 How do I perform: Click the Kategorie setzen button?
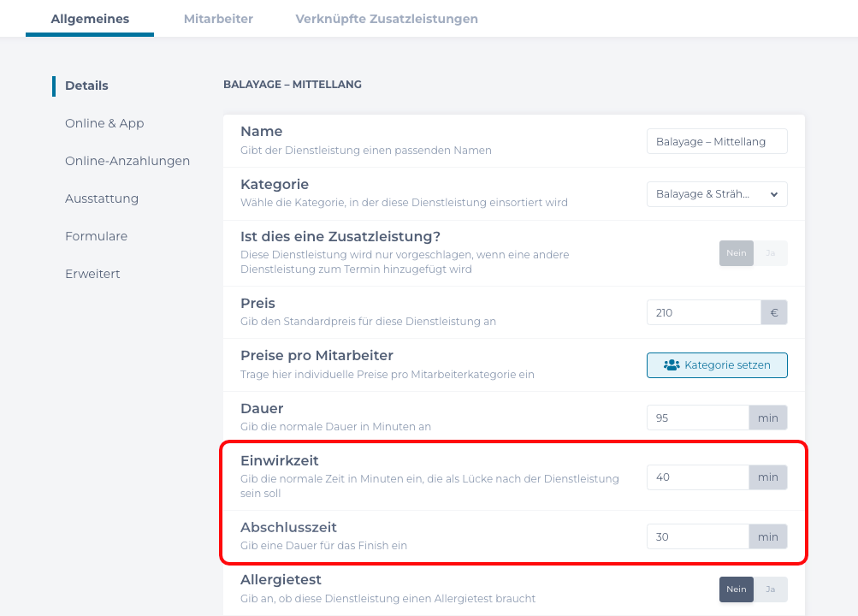click(x=717, y=364)
